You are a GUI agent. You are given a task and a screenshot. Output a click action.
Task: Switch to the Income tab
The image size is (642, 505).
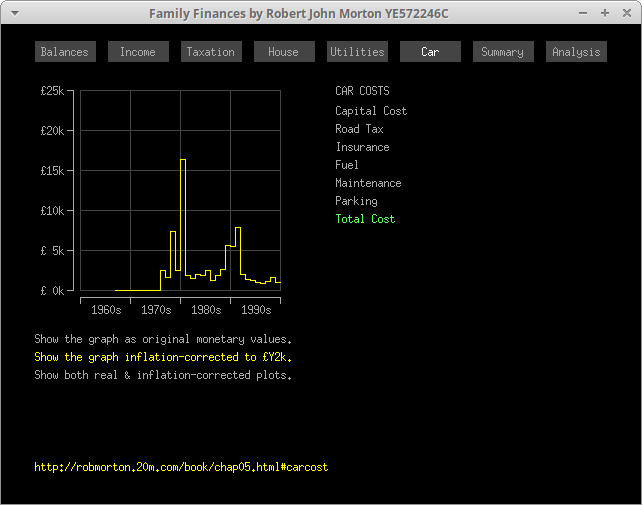138,52
